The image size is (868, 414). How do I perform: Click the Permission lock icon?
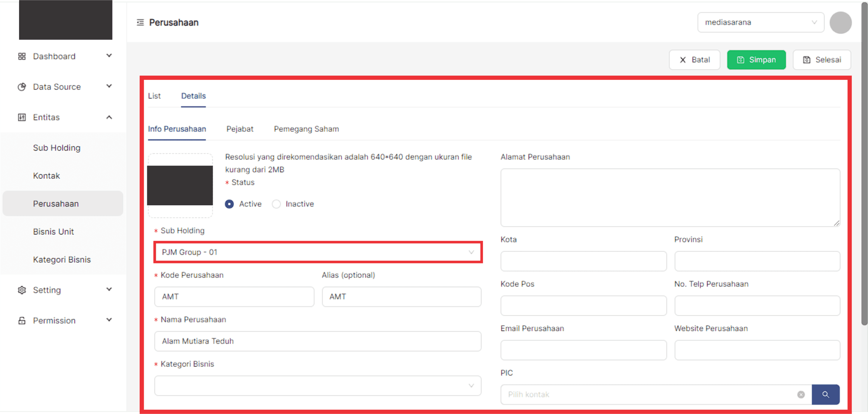click(x=22, y=321)
